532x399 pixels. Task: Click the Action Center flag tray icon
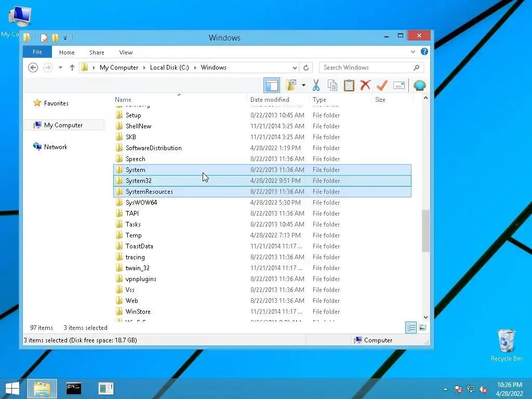tap(458, 389)
